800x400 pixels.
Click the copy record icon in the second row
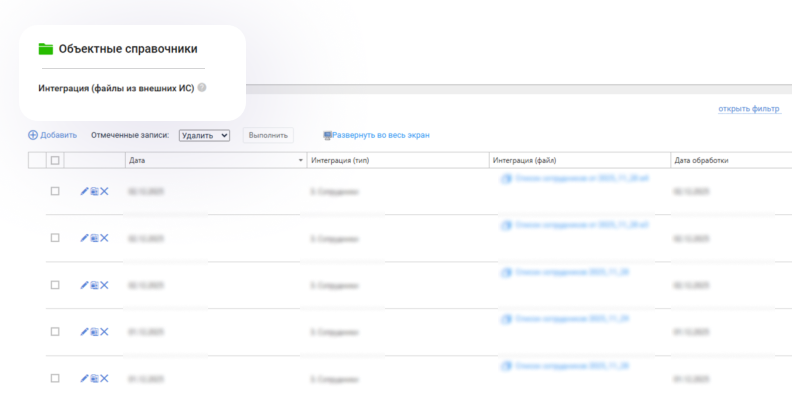94,238
